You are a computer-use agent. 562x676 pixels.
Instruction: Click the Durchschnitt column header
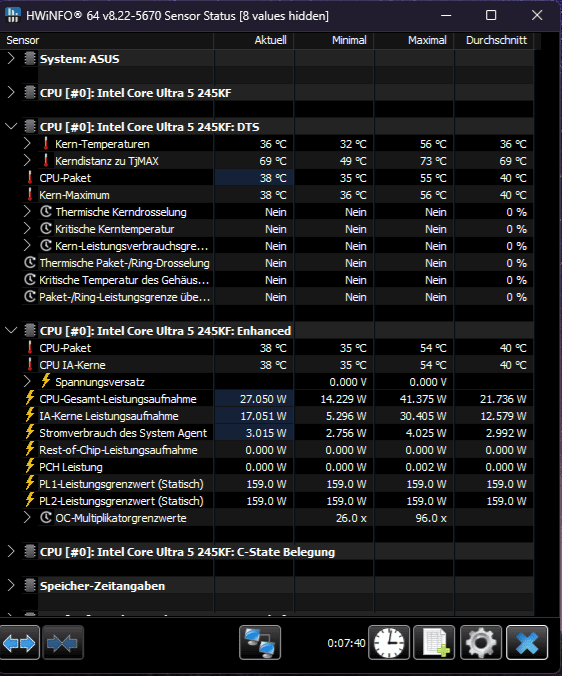click(x=494, y=40)
